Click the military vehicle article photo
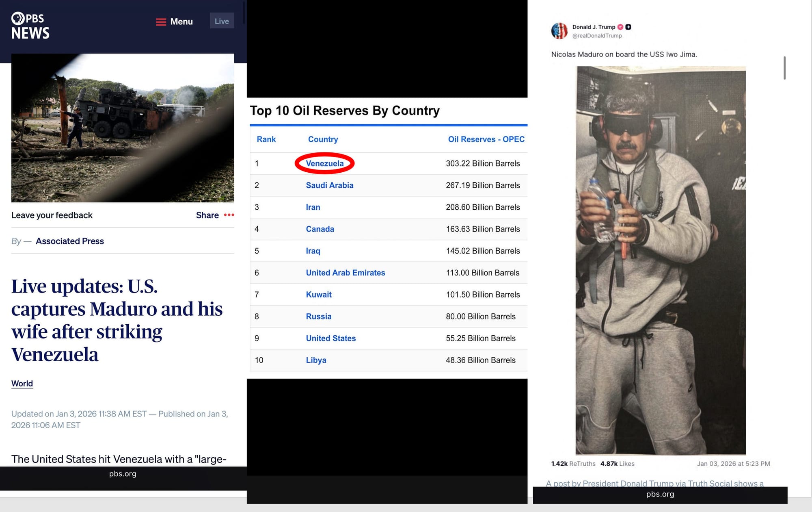The height and width of the screenshot is (512, 812). [x=123, y=128]
